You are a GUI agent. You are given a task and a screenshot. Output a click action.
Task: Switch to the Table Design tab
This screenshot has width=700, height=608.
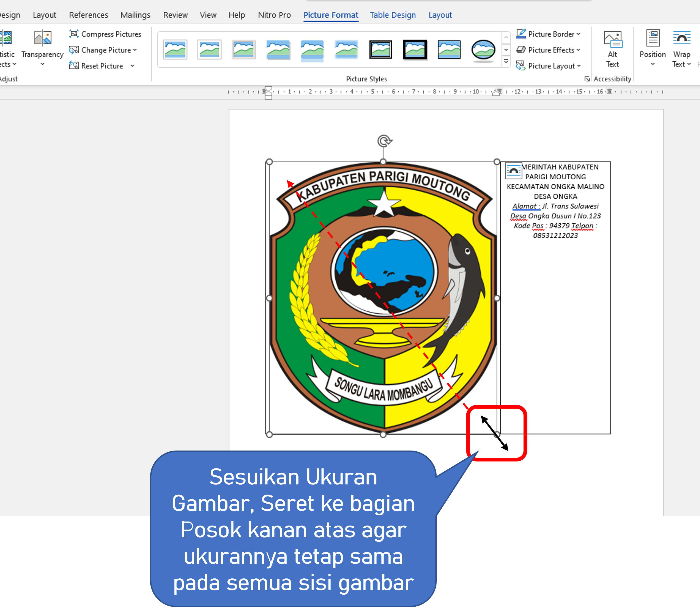393,15
